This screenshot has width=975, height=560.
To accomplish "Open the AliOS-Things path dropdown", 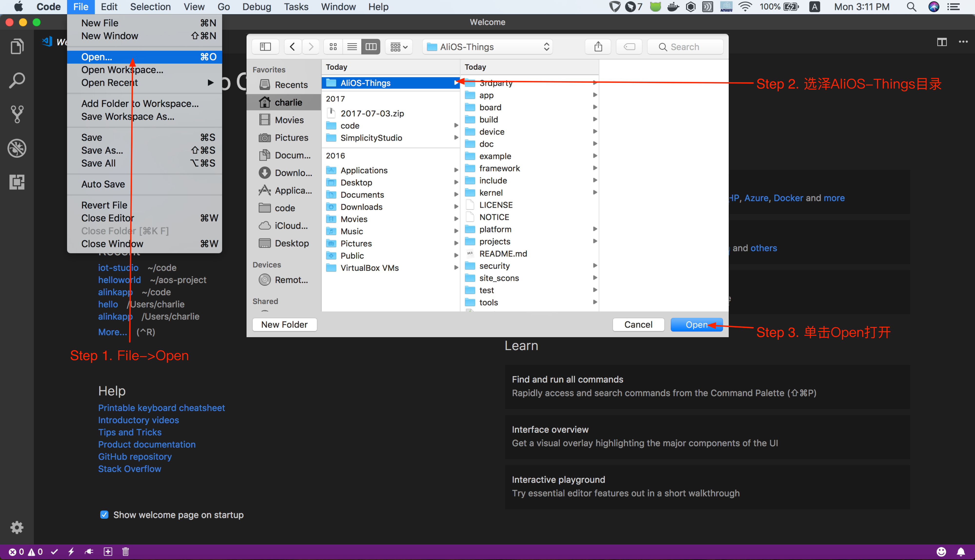I will pyautogui.click(x=487, y=47).
